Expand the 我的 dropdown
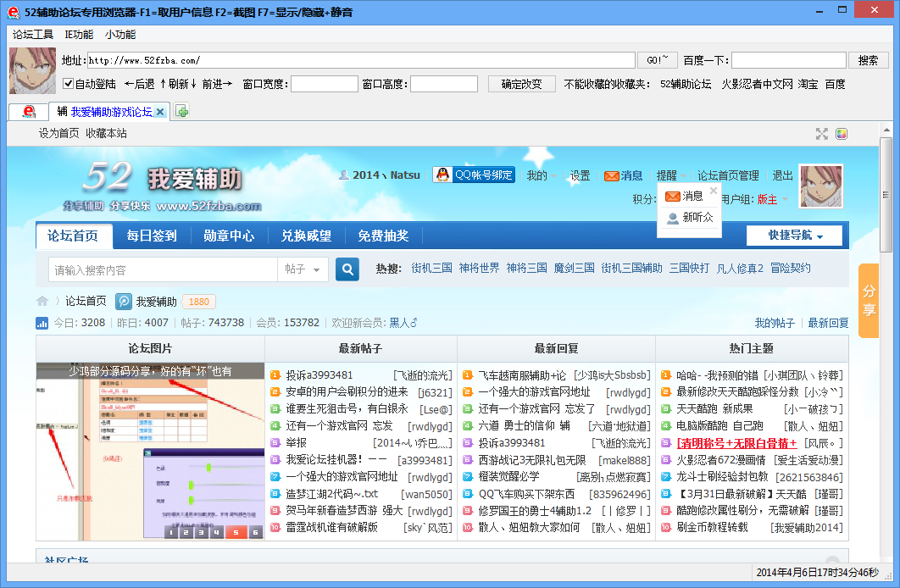900x588 pixels. click(x=542, y=175)
